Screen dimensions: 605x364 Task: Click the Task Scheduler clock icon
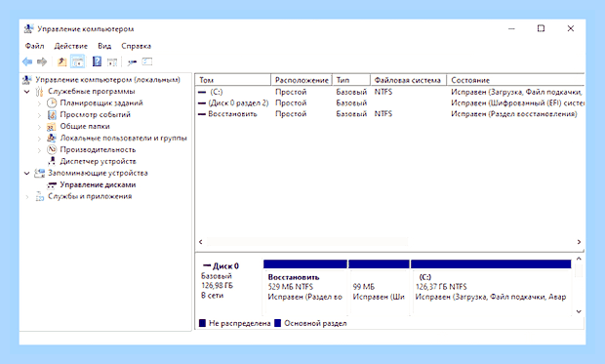click(52, 102)
